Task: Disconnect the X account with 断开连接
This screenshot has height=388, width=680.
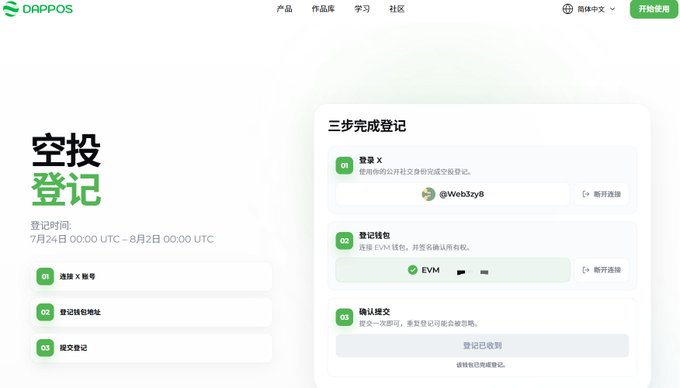Action: (602, 194)
